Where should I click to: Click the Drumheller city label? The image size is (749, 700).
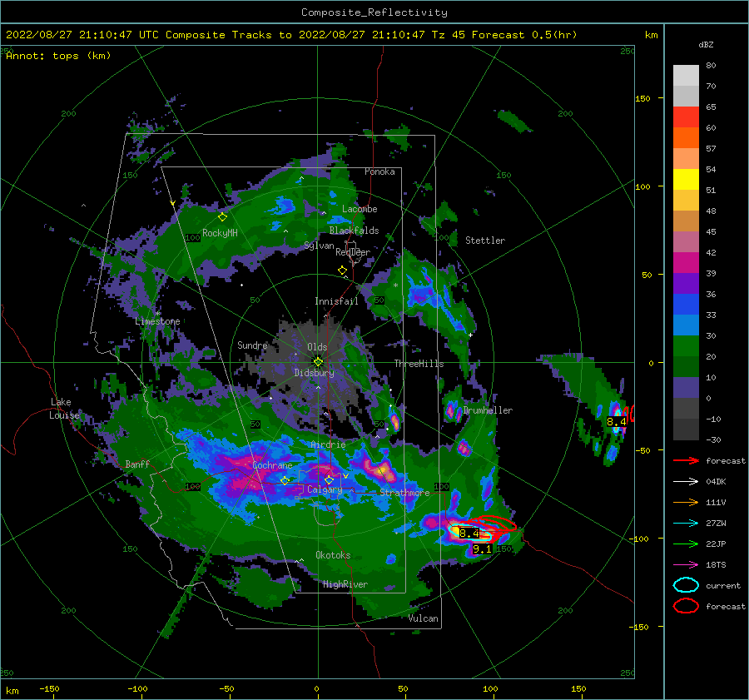pos(488,410)
